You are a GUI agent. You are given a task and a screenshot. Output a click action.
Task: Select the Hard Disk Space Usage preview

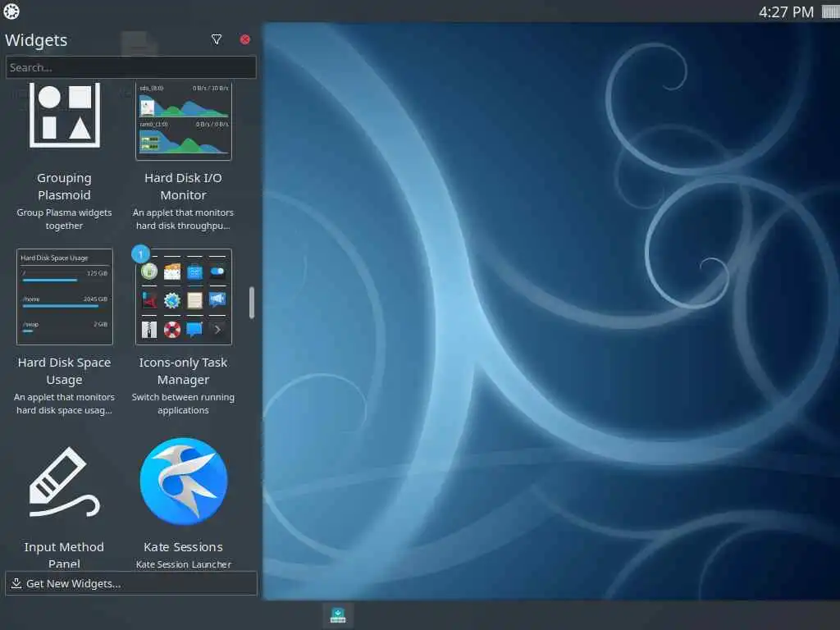click(64, 297)
